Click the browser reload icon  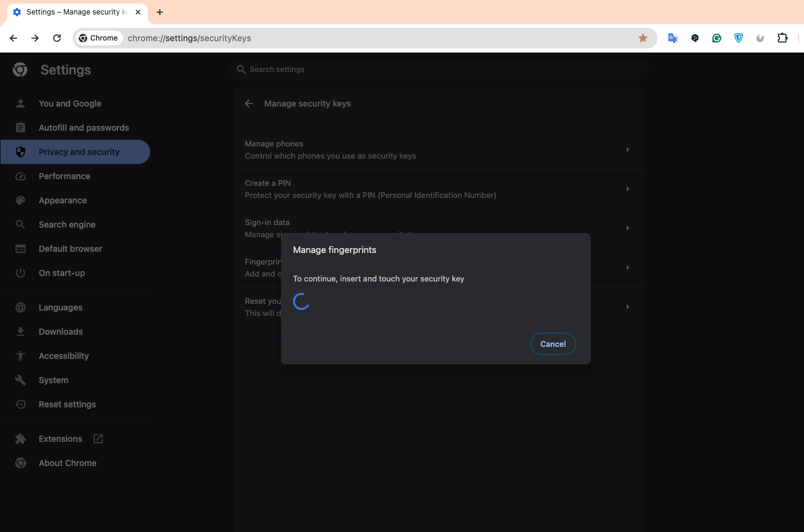57,38
